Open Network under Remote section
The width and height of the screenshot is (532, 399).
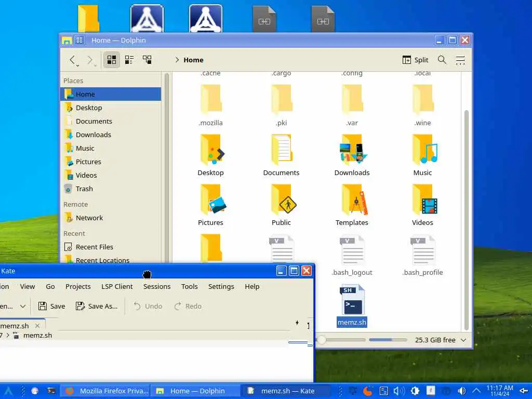tap(111, 218)
